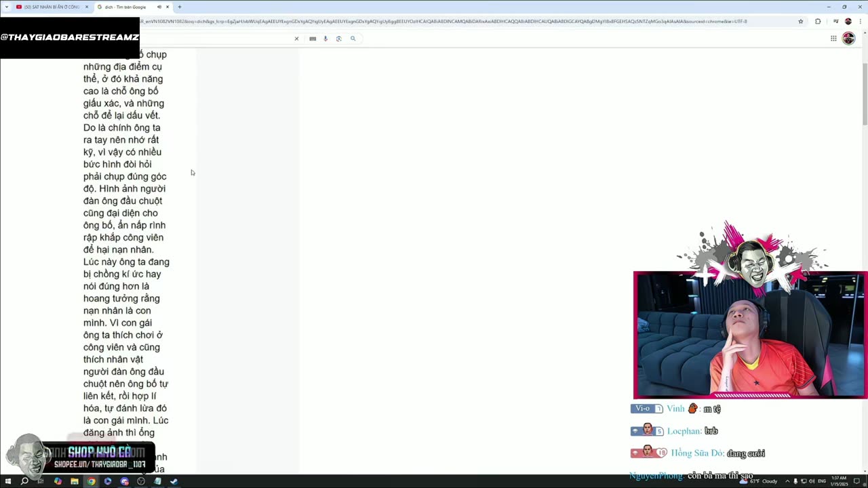The image size is (868, 488).
Task: Close the YouTube tab
Action: (x=87, y=7)
